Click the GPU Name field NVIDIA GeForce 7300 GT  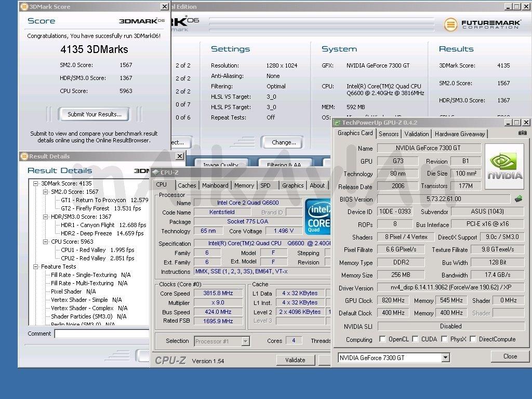coord(429,148)
